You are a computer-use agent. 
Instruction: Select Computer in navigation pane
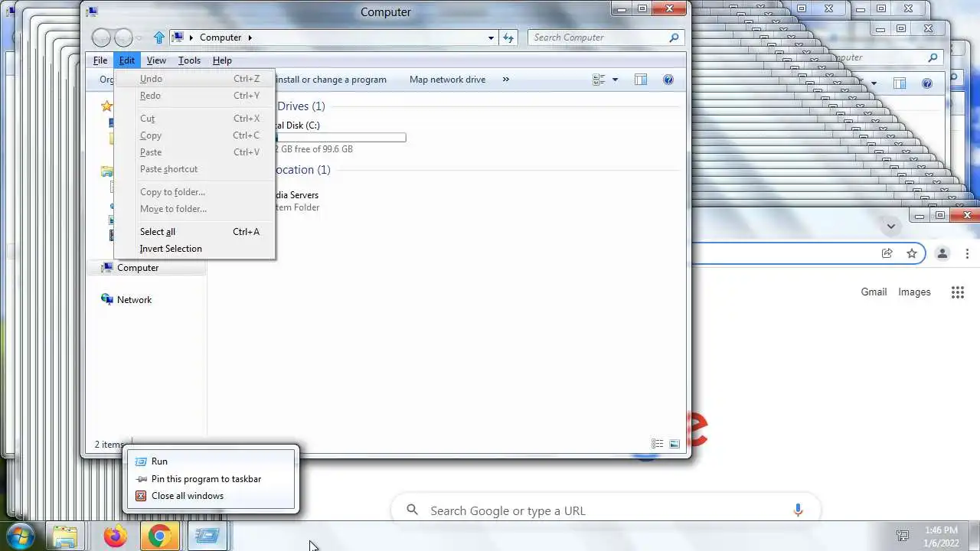click(146, 268)
